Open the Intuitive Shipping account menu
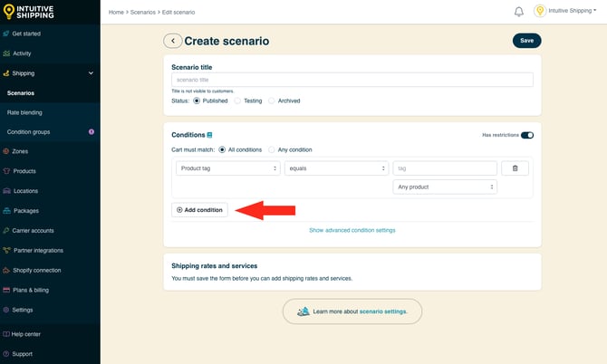Screen dimensions: 607x364 pyautogui.click(x=573, y=11)
